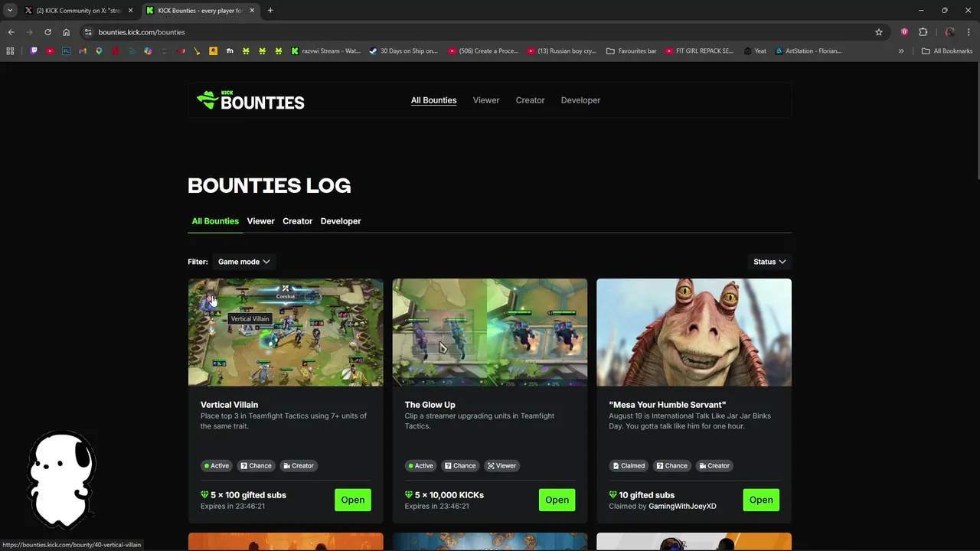The height and width of the screenshot is (551, 980).
Task: Open the All Bookmarks folder
Action: pos(947,51)
